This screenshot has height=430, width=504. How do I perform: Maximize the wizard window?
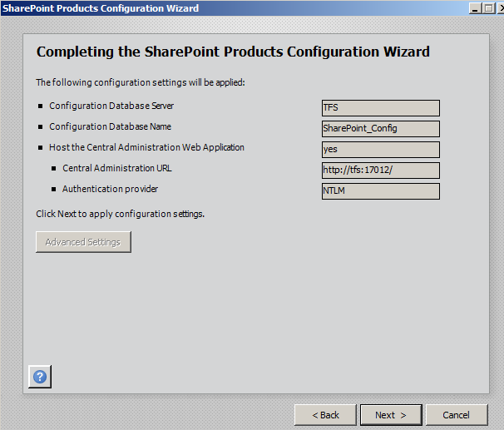click(x=489, y=8)
